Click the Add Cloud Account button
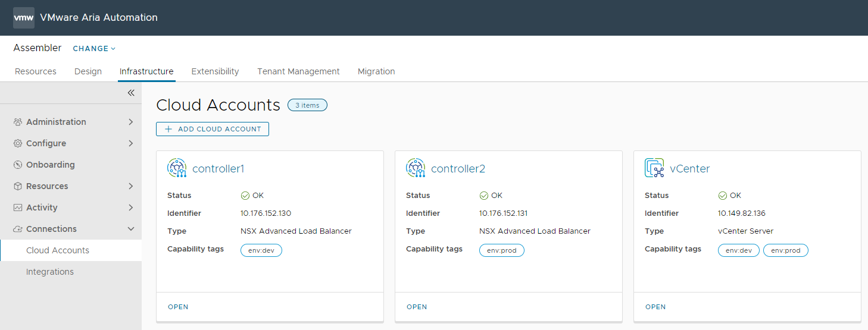Image resolution: width=868 pixels, height=330 pixels. click(x=213, y=129)
